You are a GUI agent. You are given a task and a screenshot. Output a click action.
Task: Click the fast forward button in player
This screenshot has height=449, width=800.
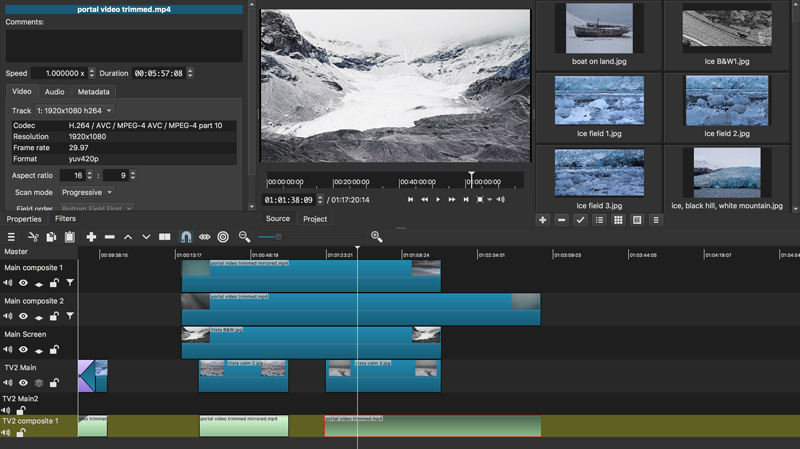(452, 199)
